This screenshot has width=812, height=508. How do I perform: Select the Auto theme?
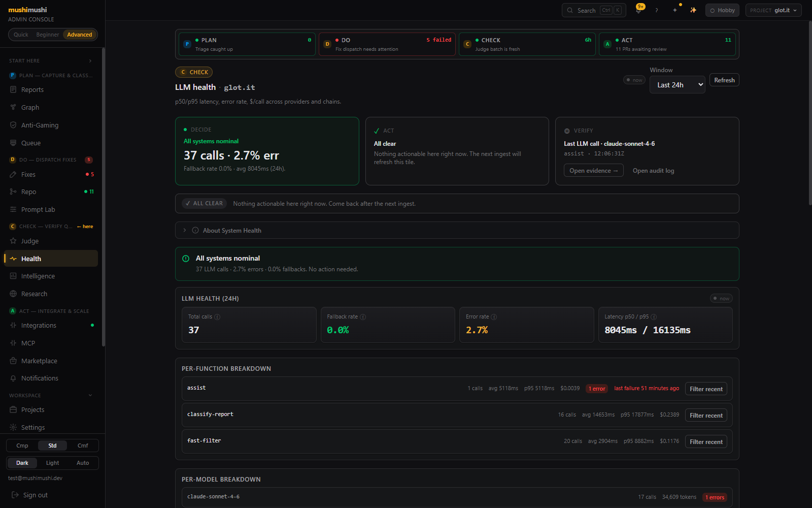(x=83, y=463)
